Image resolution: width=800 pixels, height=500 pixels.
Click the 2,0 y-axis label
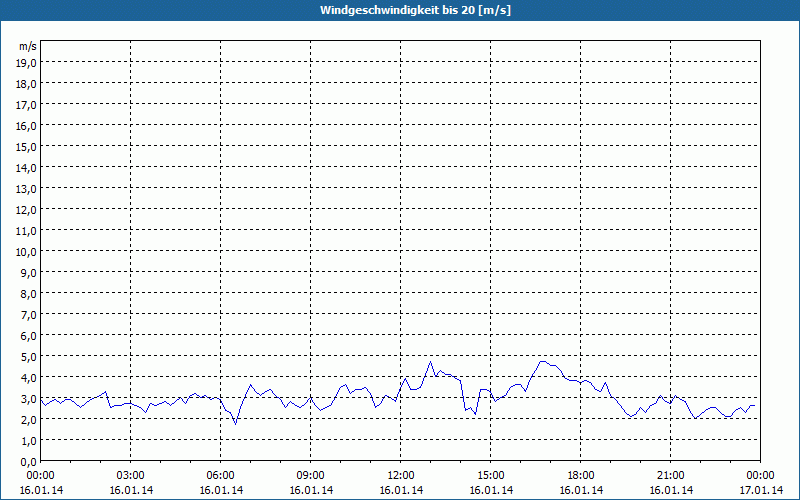30,419
